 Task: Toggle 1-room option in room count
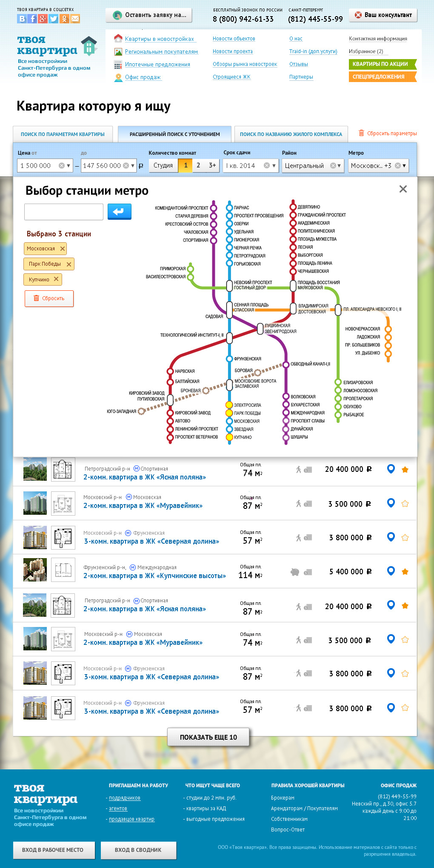(186, 165)
